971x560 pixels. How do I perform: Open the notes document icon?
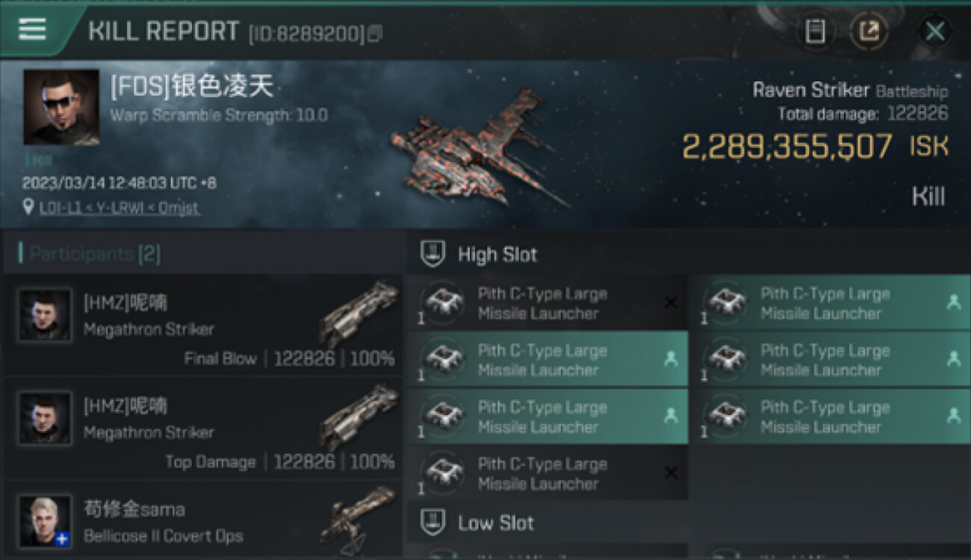tap(815, 31)
